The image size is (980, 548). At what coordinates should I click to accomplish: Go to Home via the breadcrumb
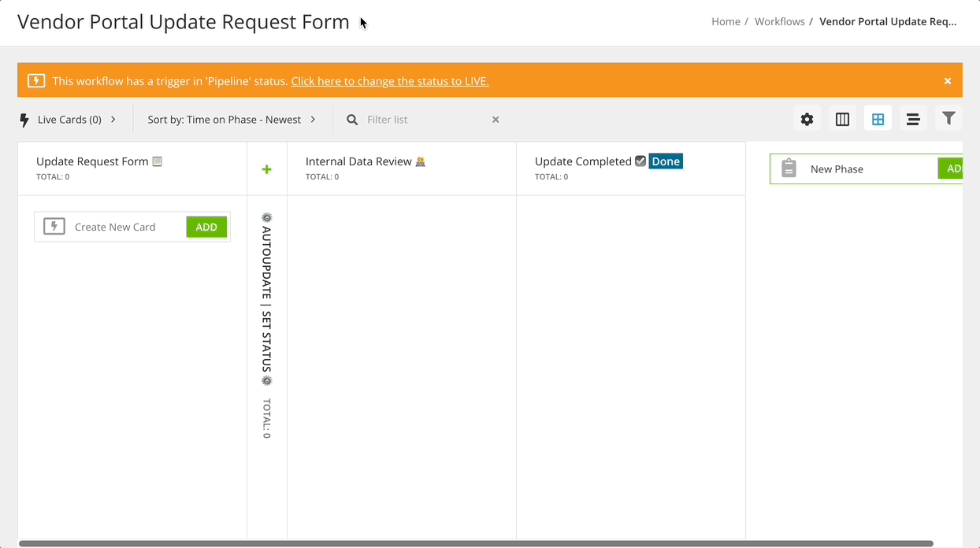pos(726,21)
